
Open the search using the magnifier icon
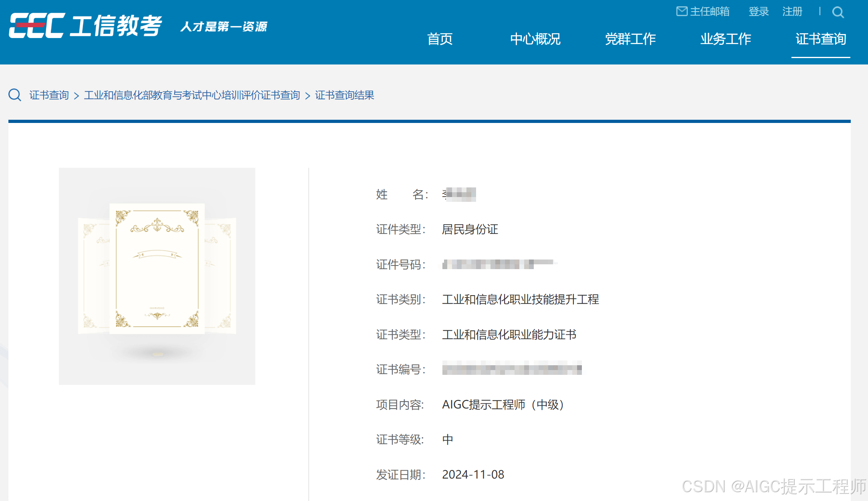tap(838, 12)
